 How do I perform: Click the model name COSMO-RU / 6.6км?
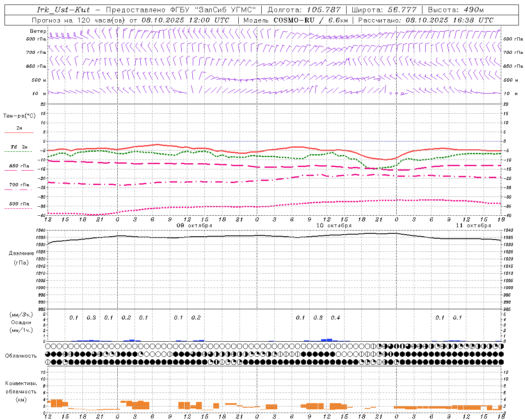[x=310, y=20]
